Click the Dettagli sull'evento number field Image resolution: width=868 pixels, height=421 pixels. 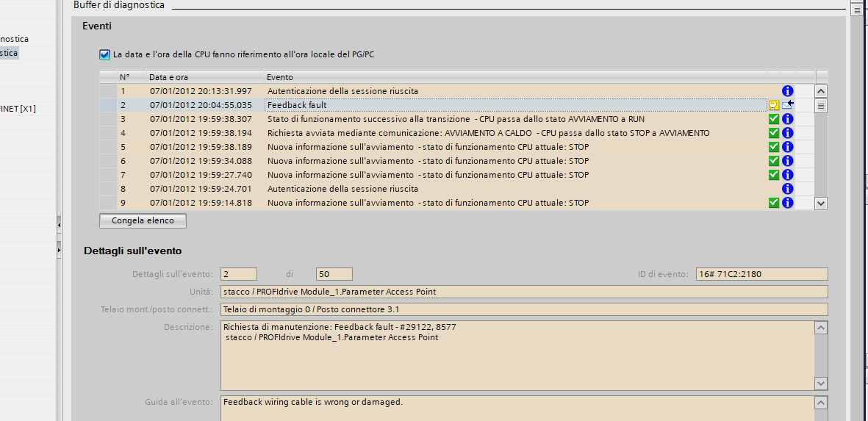(x=238, y=274)
